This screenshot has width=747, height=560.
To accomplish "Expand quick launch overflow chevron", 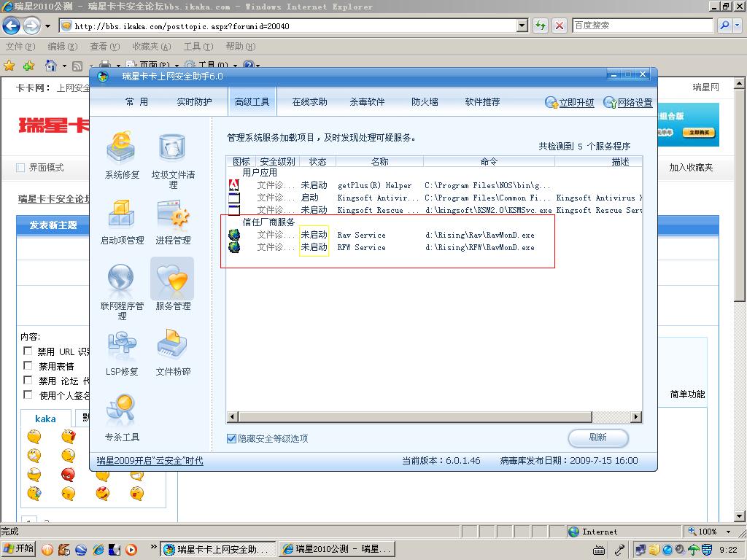I will tap(153, 547).
